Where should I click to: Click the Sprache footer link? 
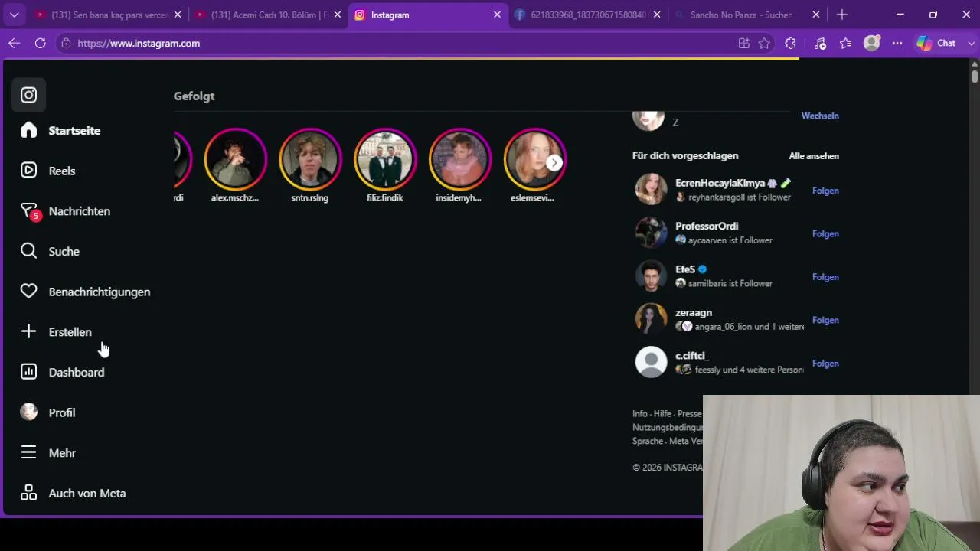pos(648,442)
